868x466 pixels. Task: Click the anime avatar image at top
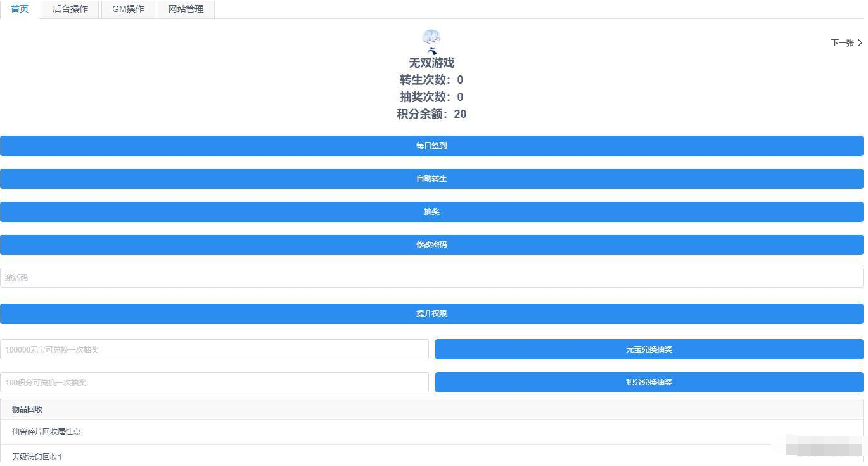pyautogui.click(x=431, y=41)
